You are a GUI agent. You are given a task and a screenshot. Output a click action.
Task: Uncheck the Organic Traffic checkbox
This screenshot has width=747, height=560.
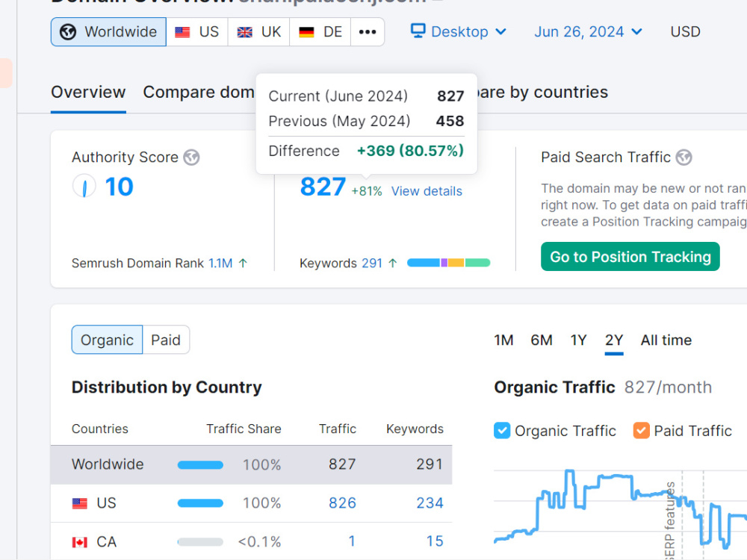click(x=502, y=431)
